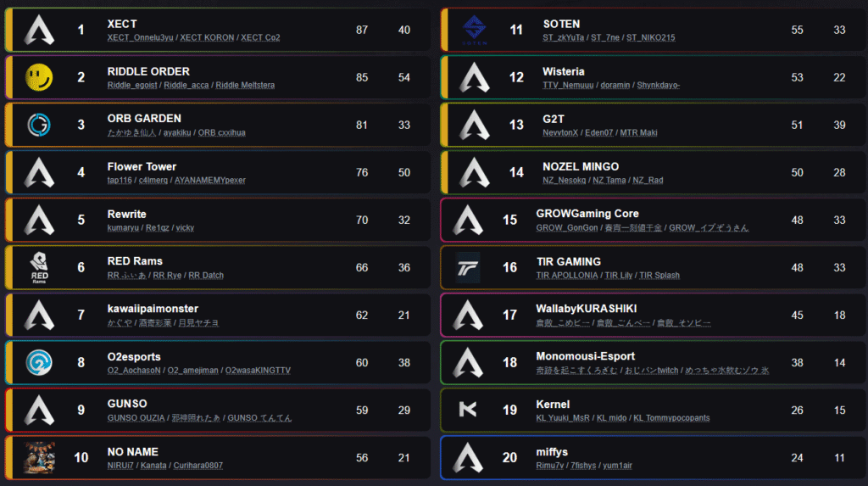Screen dimensions: 868x486
Task: Click the O2esports swirl logo
Action: [39, 362]
